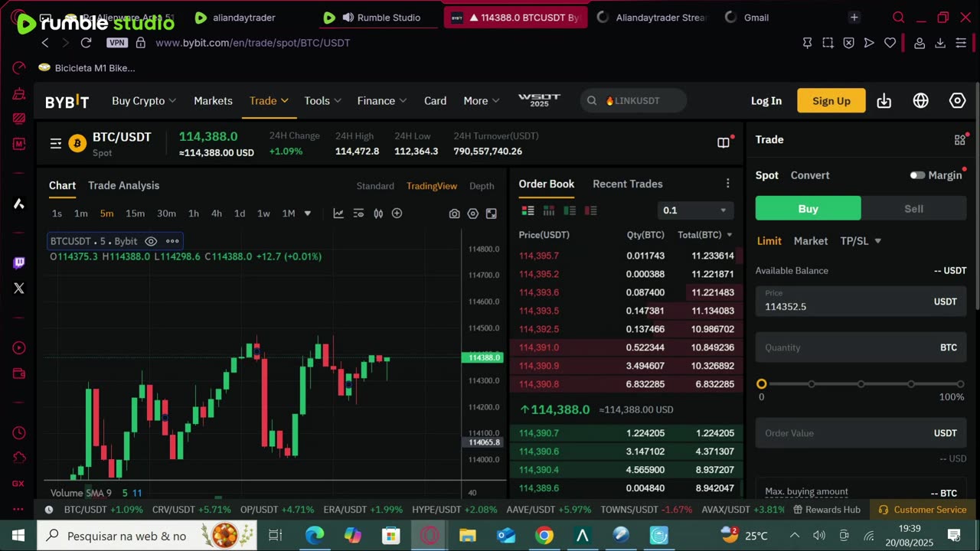Open the language globe icon in Bybit header

[x=920, y=101]
